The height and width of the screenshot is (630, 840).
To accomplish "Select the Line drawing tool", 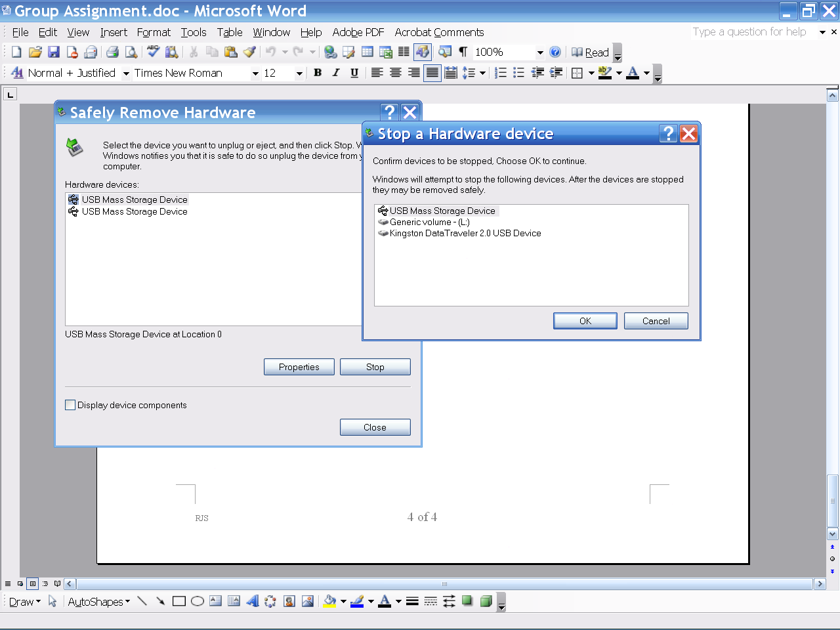I will coord(142,601).
